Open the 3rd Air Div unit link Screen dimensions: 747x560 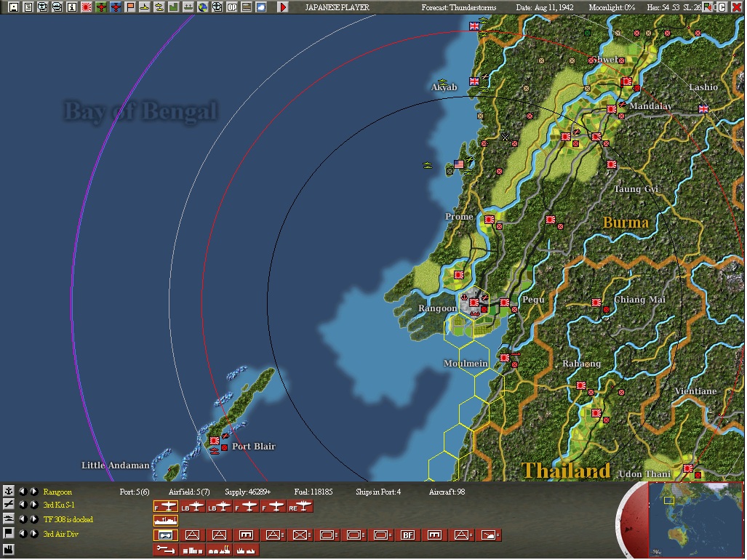click(x=60, y=535)
